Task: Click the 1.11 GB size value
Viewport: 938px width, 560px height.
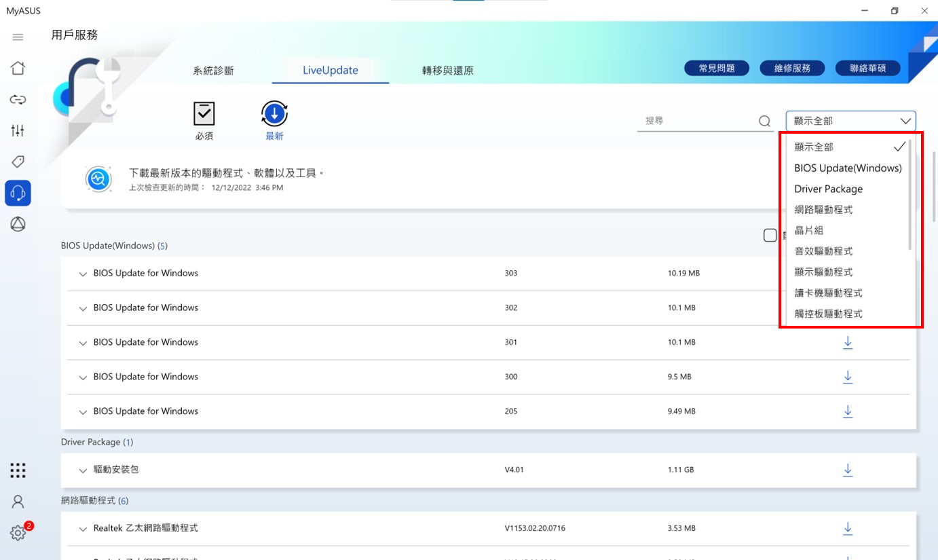Action: coord(681,470)
